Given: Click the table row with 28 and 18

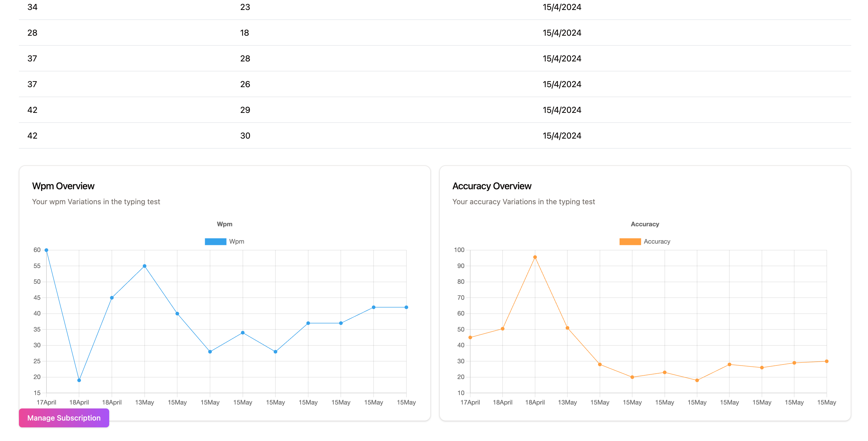Looking at the screenshot, I should [435, 33].
